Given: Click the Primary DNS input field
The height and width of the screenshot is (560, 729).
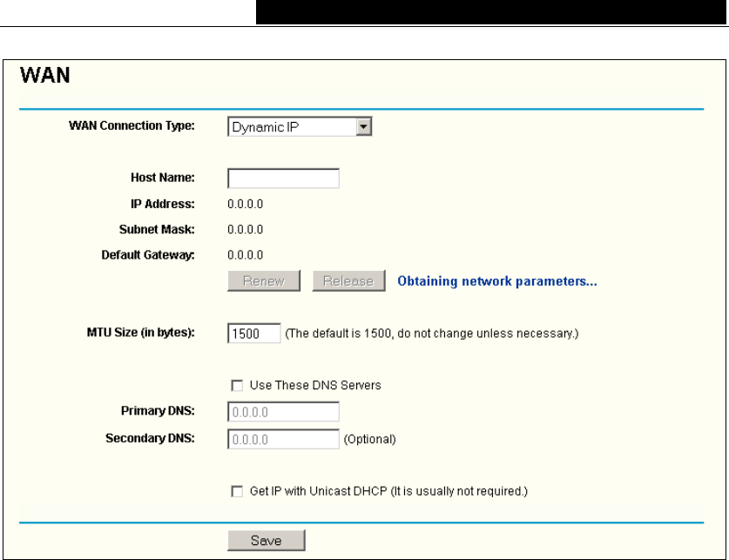Looking at the screenshot, I should (283, 412).
